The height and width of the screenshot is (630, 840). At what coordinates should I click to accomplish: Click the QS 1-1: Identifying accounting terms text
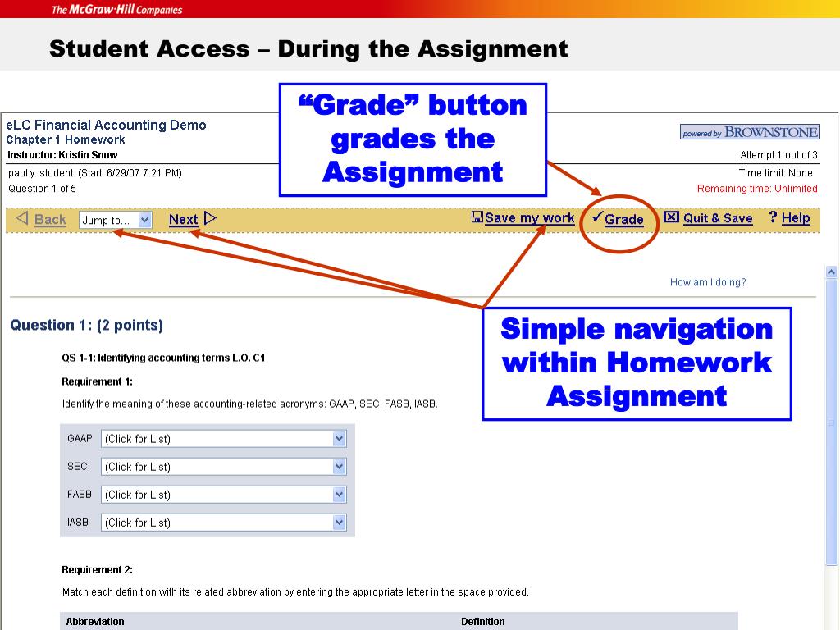coord(163,358)
